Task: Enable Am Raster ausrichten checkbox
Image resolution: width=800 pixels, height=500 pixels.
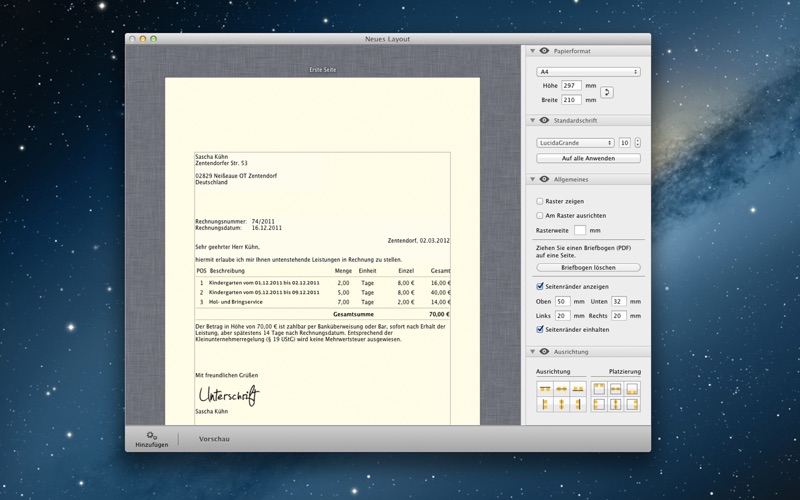Action: [540, 215]
